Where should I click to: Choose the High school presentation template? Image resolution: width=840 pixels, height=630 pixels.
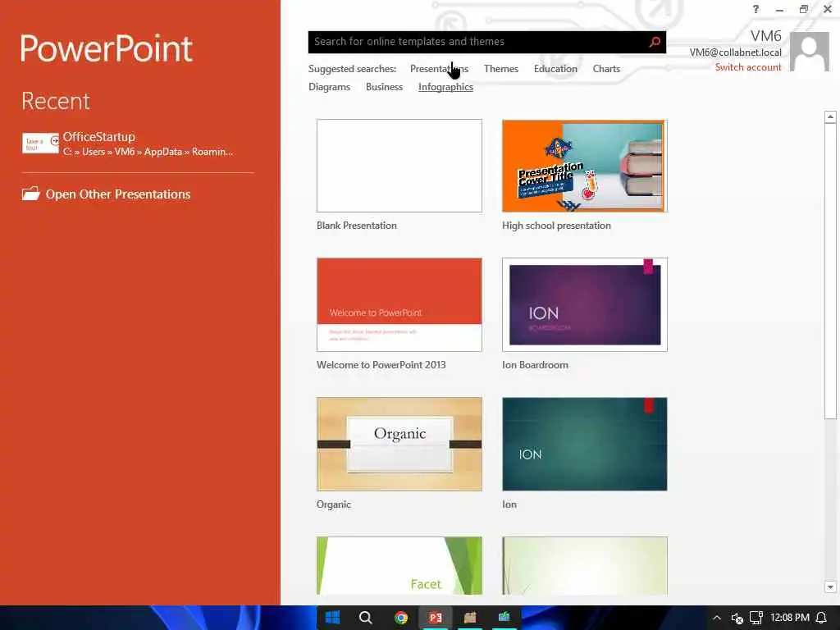pos(584,166)
